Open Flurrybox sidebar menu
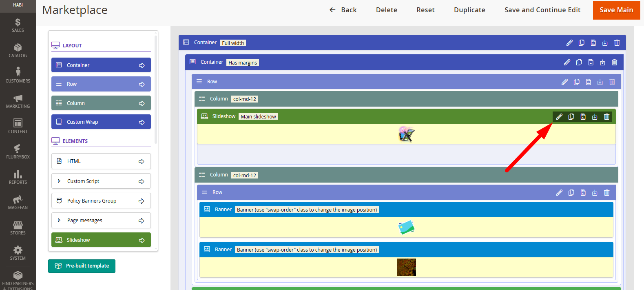 tap(18, 152)
